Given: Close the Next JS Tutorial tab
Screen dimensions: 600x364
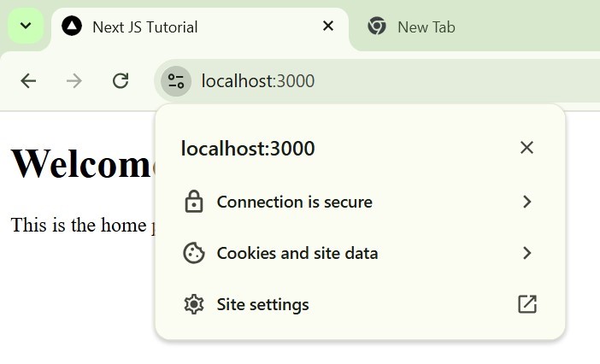Looking at the screenshot, I should click(x=328, y=26).
